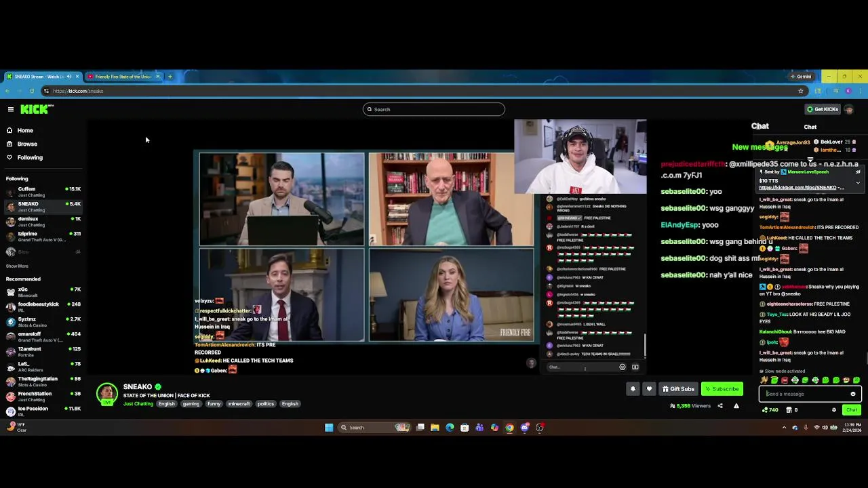The height and width of the screenshot is (488, 868).
Task: Toggle the follow heart button
Action: click(x=649, y=389)
